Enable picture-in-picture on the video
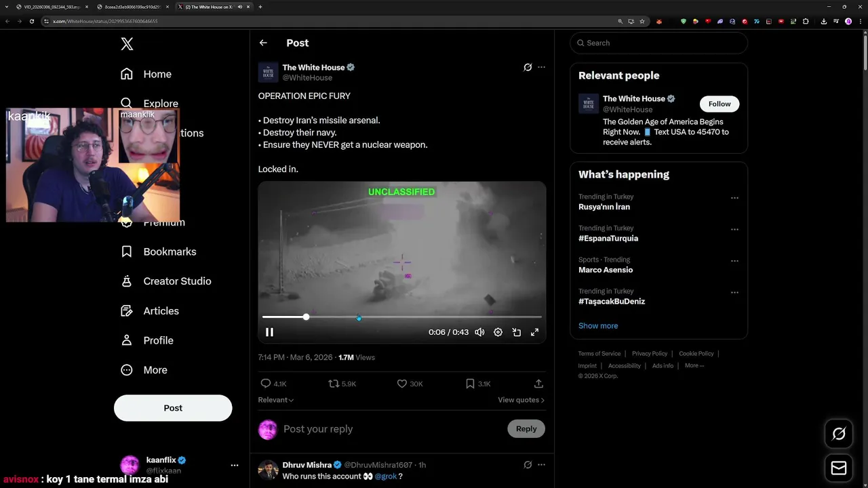Viewport: 868px width, 488px height. pos(516,332)
